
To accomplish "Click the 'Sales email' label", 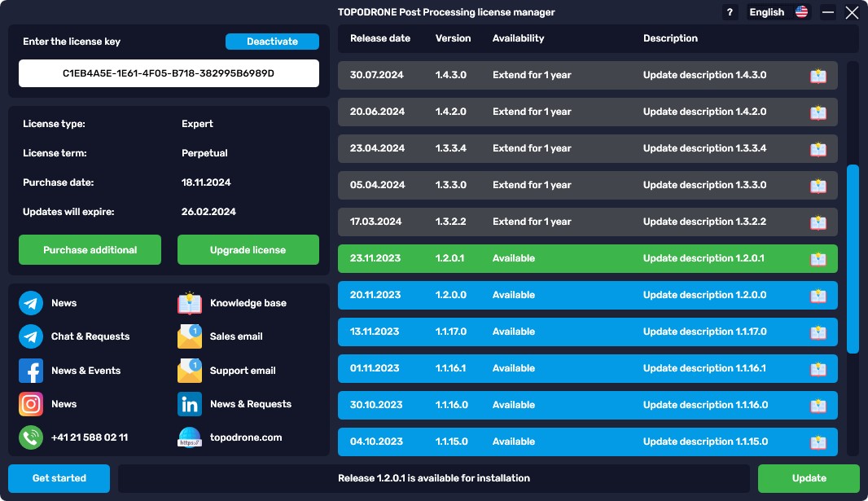I will [236, 336].
